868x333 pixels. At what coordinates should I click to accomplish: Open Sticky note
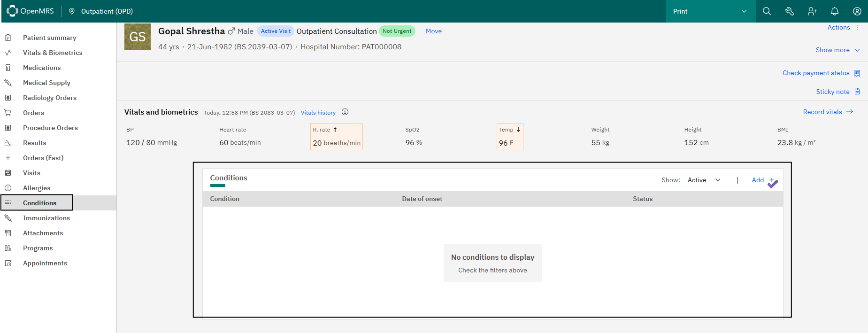(x=837, y=92)
